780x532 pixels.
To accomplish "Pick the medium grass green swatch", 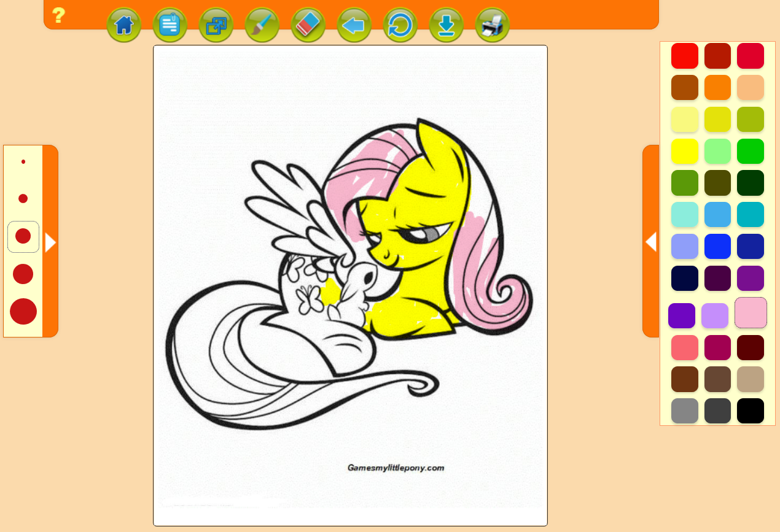I will tap(685, 183).
